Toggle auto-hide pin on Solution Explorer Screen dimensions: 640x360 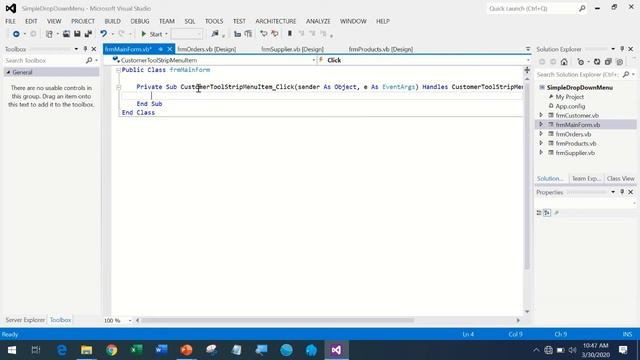622,49
